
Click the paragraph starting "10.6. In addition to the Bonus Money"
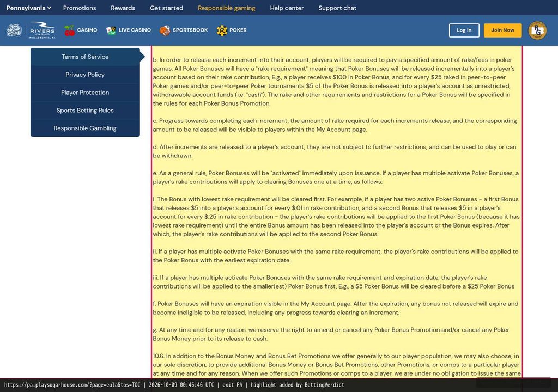337,365
